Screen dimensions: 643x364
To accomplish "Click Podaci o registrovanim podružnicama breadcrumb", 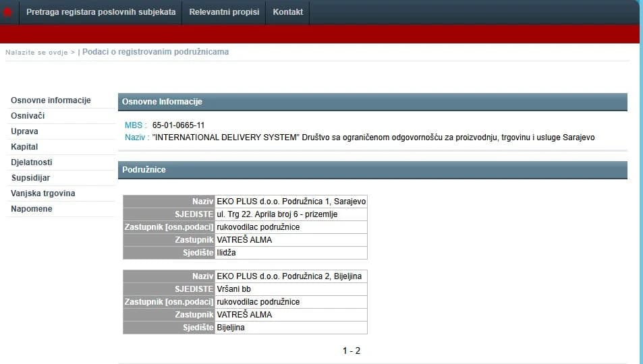I will (x=155, y=52).
